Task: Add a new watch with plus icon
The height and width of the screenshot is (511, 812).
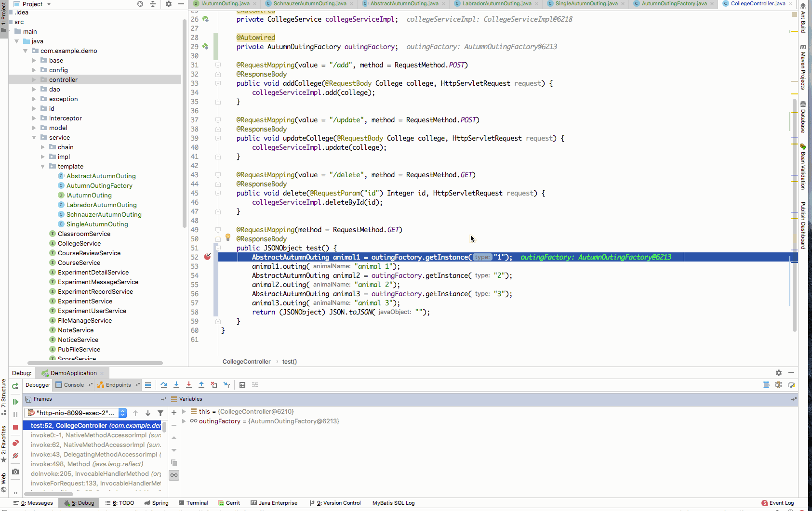Action: [174, 413]
